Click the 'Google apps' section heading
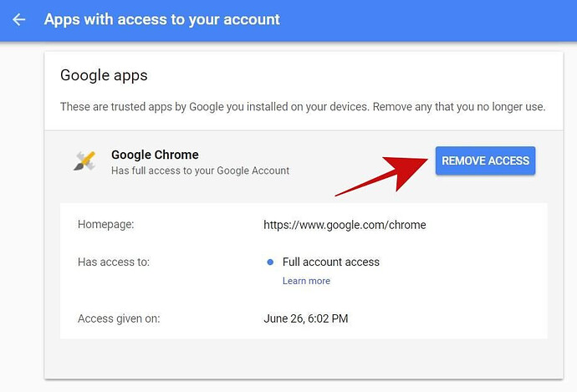Image resolution: width=577 pixels, height=392 pixels. point(104,75)
